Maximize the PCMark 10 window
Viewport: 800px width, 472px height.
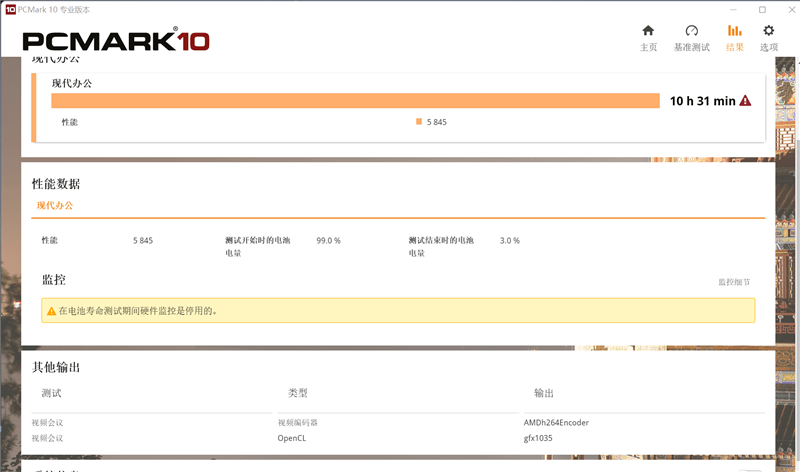click(x=762, y=10)
